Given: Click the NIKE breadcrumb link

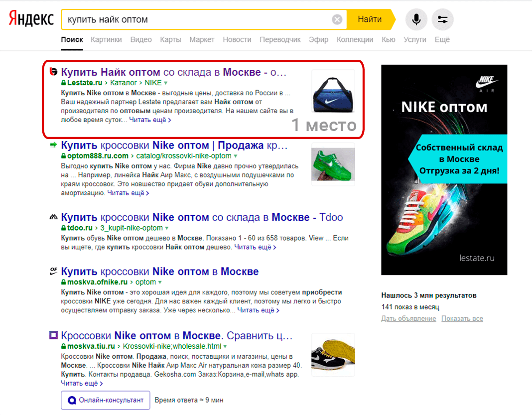Looking at the screenshot, I should (153, 83).
